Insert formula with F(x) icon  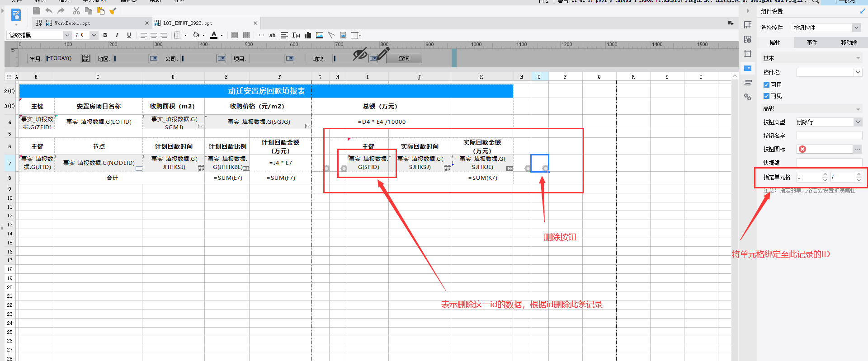[x=296, y=35]
